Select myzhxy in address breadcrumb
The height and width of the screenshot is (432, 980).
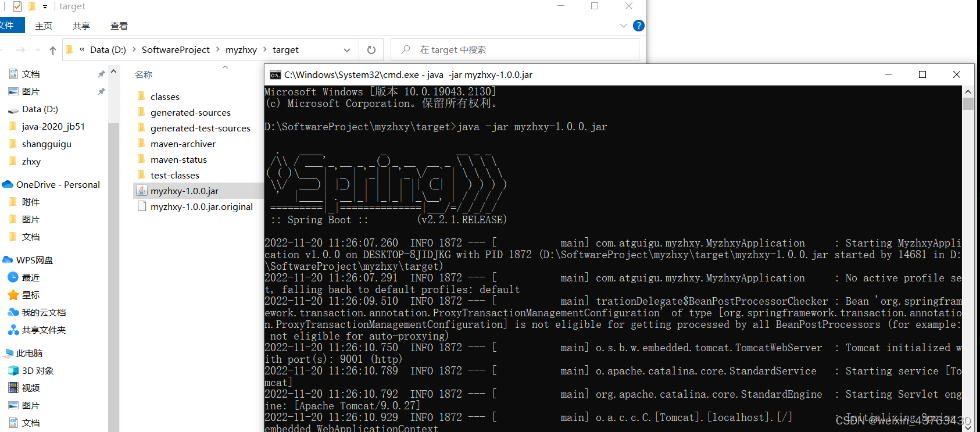click(x=241, y=50)
